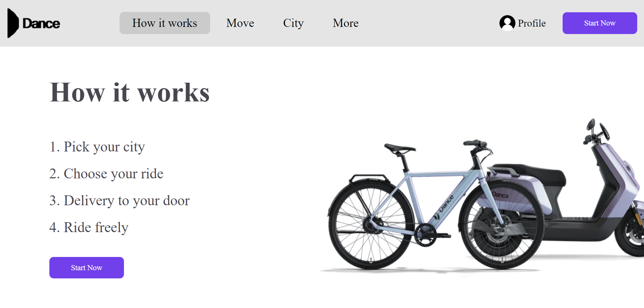Click the Dance wordmark text in header
This screenshot has width=644, height=308.
41,23
